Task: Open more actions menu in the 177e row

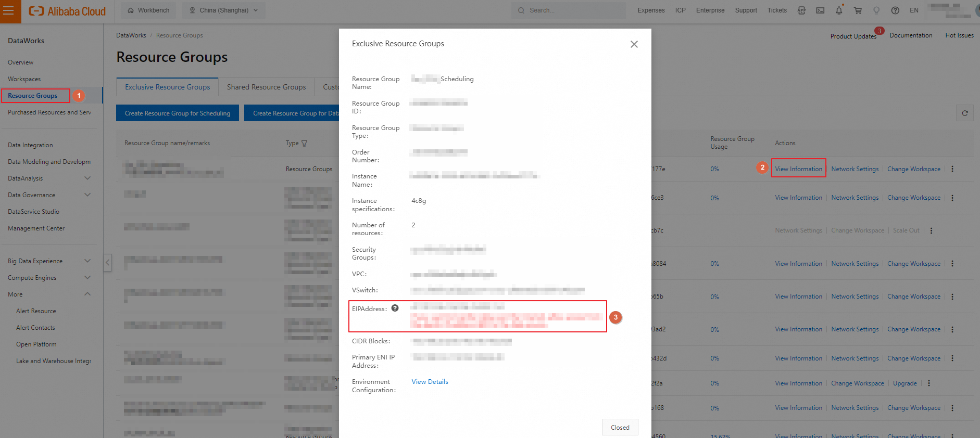Action: point(952,169)
